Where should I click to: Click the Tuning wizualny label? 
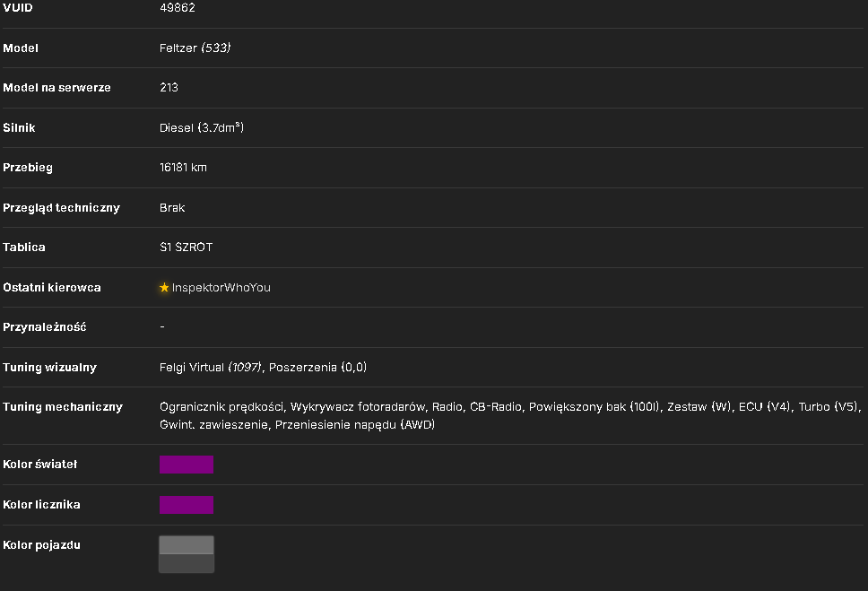coord(50,367)
